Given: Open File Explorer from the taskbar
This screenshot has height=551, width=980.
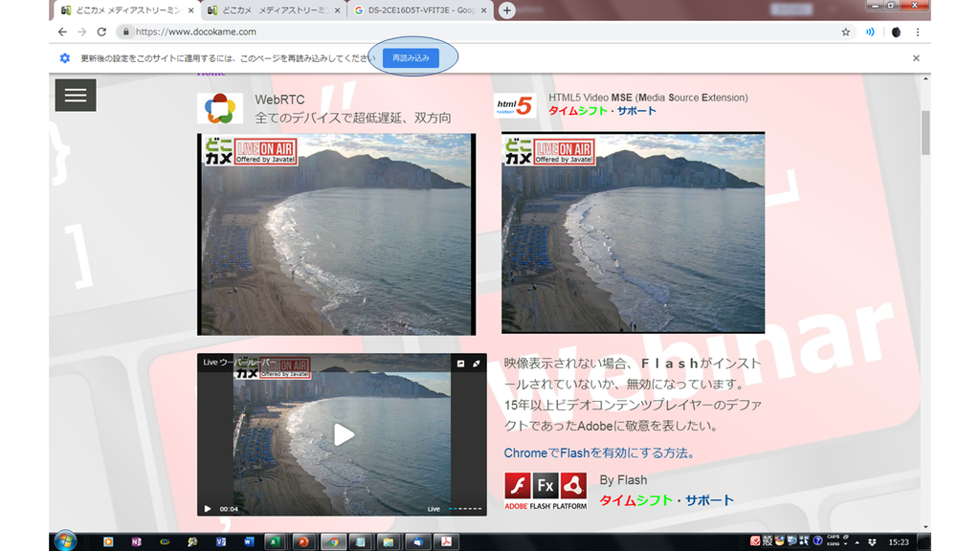Looking at the screenshot, I should (389, 541).
